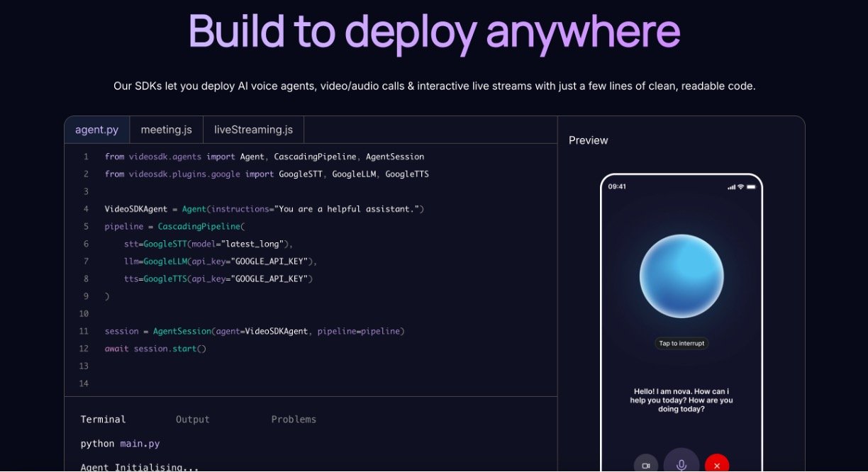868x472 pixels.
Task: Open the meeting.js tab
Action: point(166,130)
